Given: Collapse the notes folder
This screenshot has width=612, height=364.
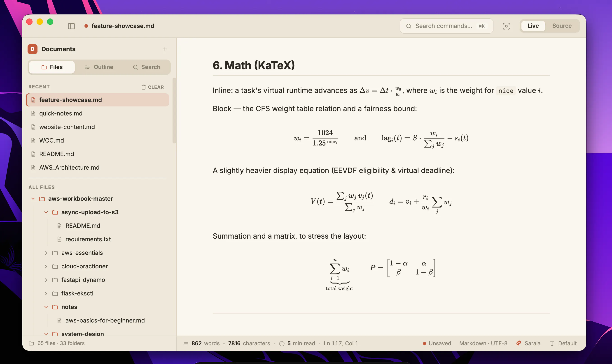Looking at the screenshot, I should tap(46, 307).
